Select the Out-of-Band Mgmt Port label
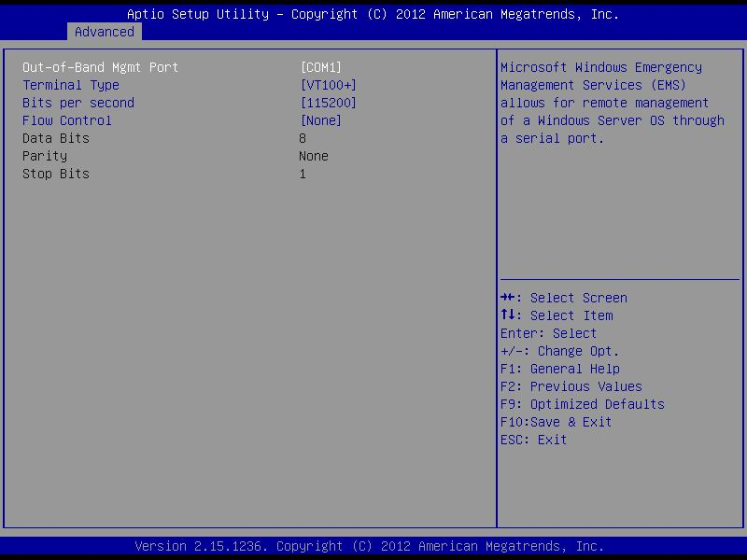The image size is (747, 560). pyautogui.click(x=100, y=67)
